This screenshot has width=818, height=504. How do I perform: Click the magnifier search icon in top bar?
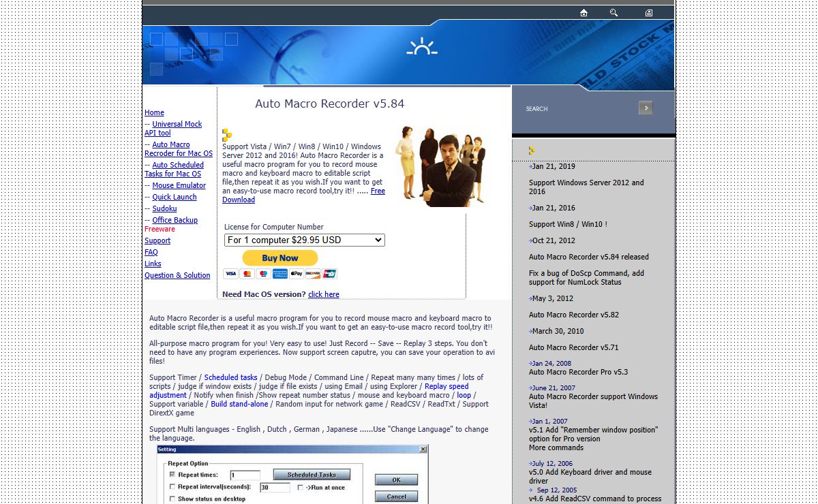(x=613, y=13)
